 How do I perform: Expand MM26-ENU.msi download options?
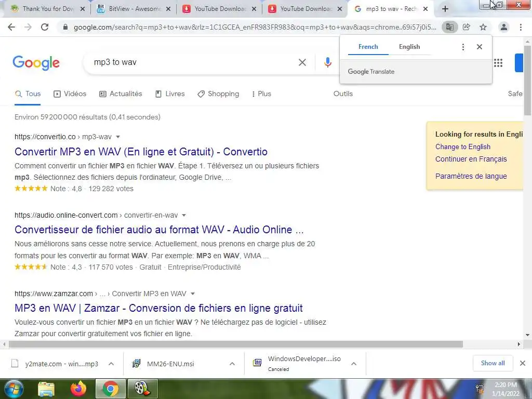pyautogui.click(x=232, y=364)
